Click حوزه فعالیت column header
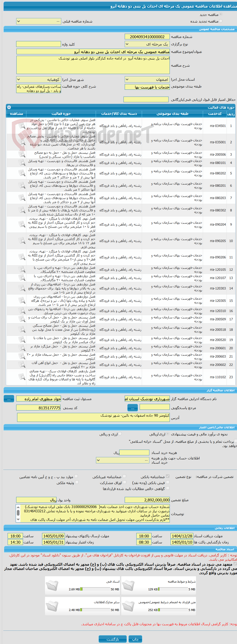Viewport: 237px width, 644px height. [x=61, y=114]
